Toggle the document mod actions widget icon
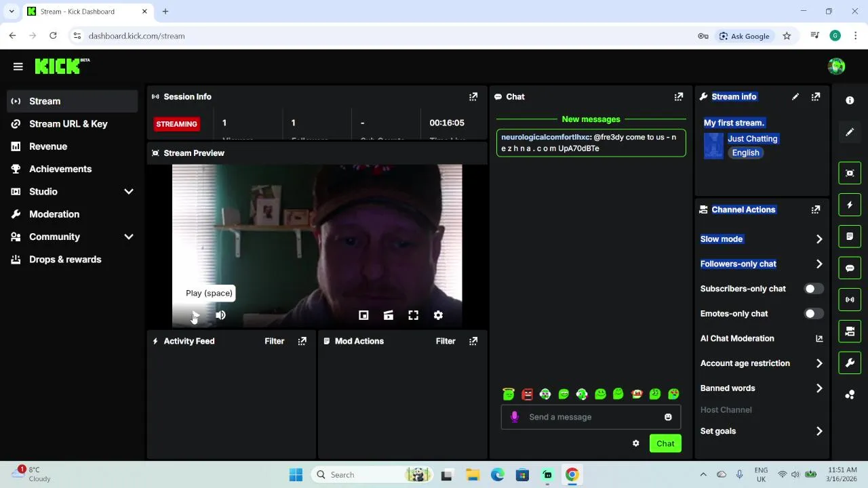The height and width of the screenshot is (488, 868). point(850,237)
